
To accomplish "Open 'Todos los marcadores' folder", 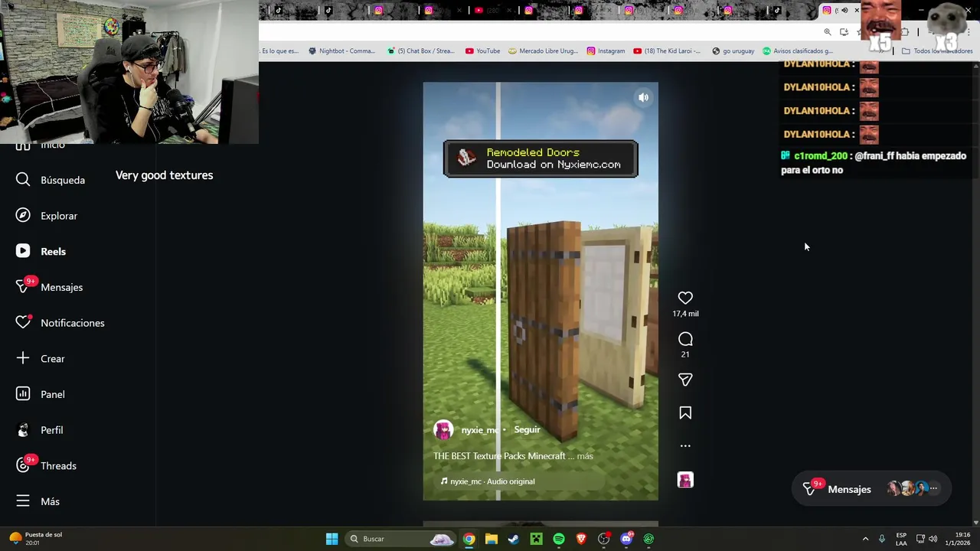I will click(x=937, y=51).
